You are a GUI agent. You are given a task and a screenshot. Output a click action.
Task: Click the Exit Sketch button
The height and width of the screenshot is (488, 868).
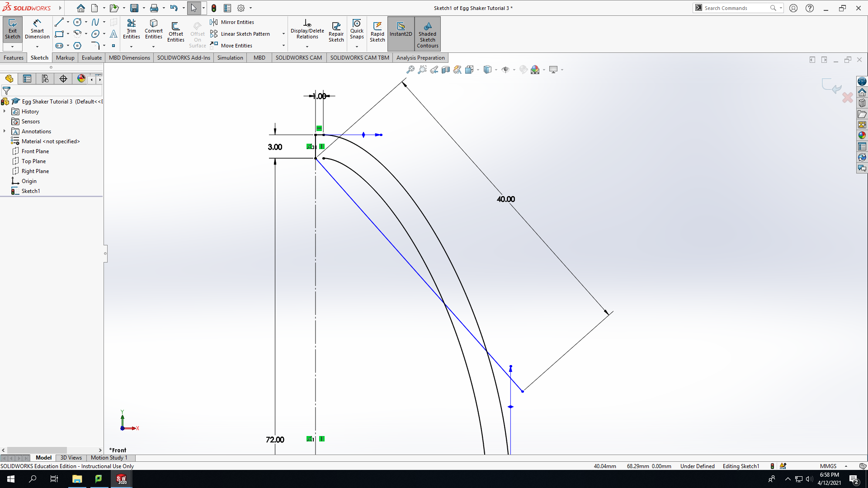12,30
